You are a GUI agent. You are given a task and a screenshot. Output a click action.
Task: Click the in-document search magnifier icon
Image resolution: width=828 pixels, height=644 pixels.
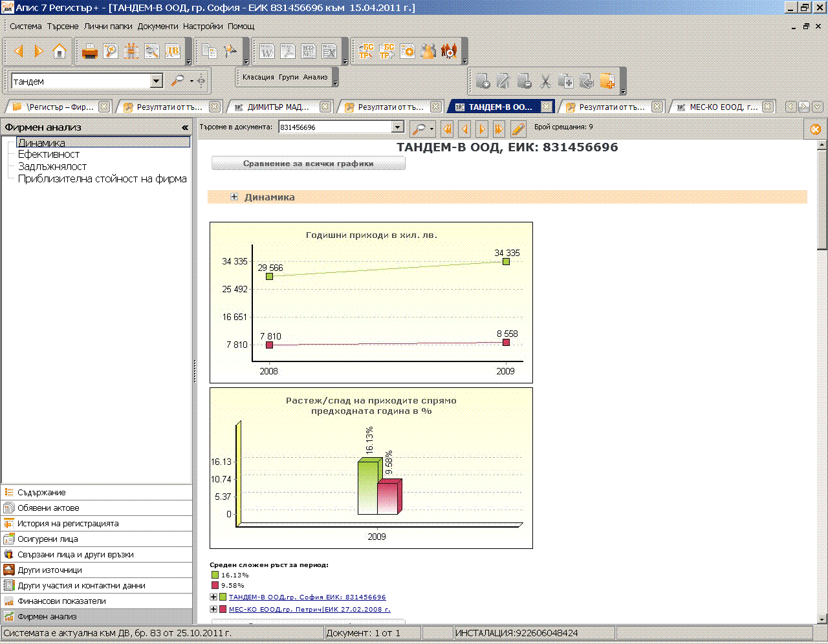[419, 129]
